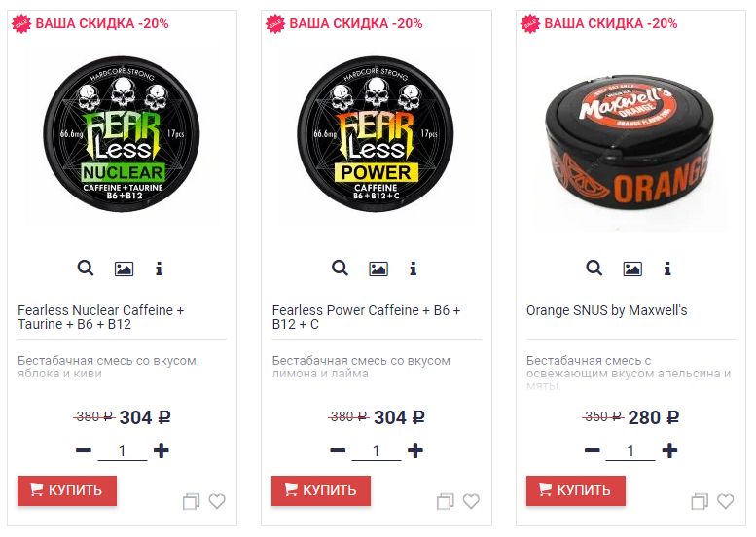This screenshot has height=537, width=756.
Task: Click heart icon on Fearless Power card
Action: (471, 501)
